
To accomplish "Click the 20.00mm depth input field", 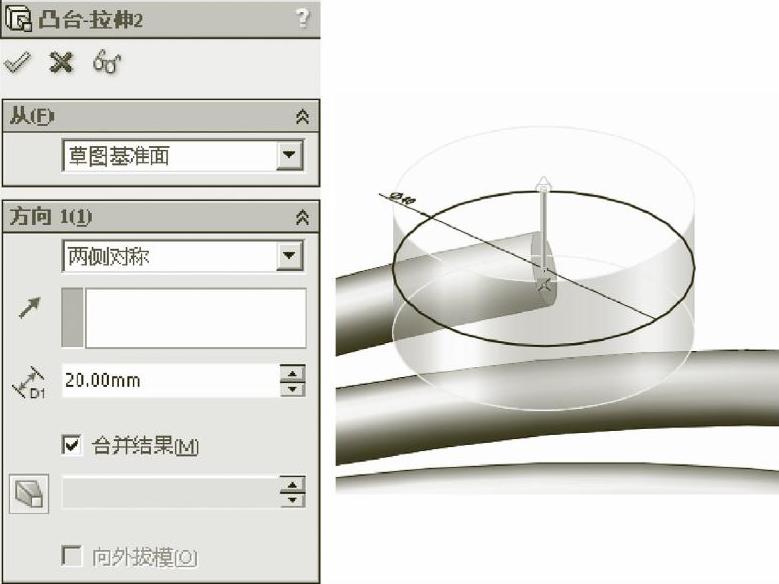I will (170, 380).
